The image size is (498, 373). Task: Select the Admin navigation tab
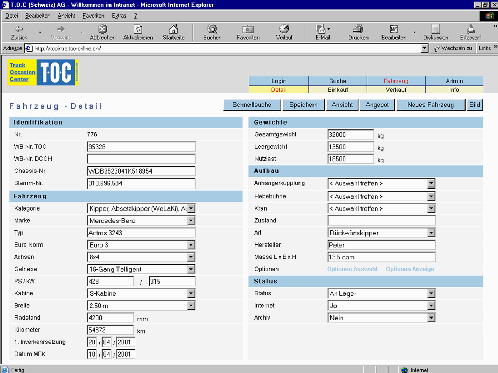click(454, 81)
